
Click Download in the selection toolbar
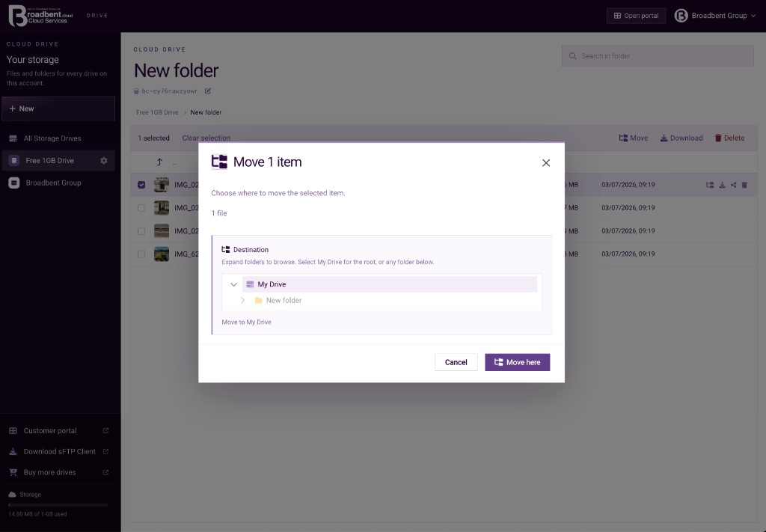click(x=681, y=138)
